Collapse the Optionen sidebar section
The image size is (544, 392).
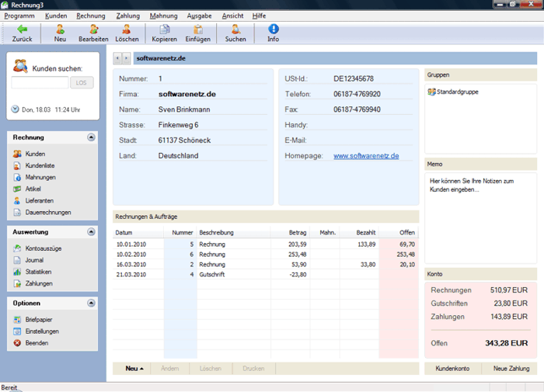91,304
